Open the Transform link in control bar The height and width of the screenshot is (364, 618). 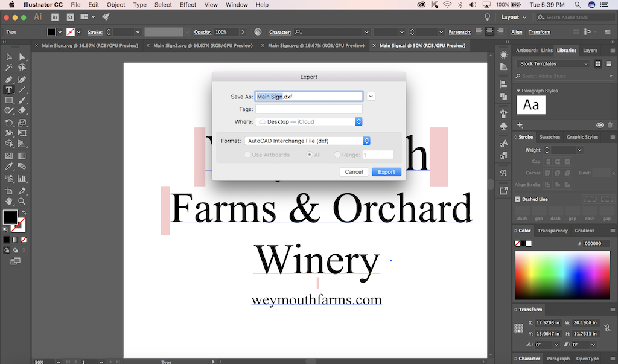point(539,32)
